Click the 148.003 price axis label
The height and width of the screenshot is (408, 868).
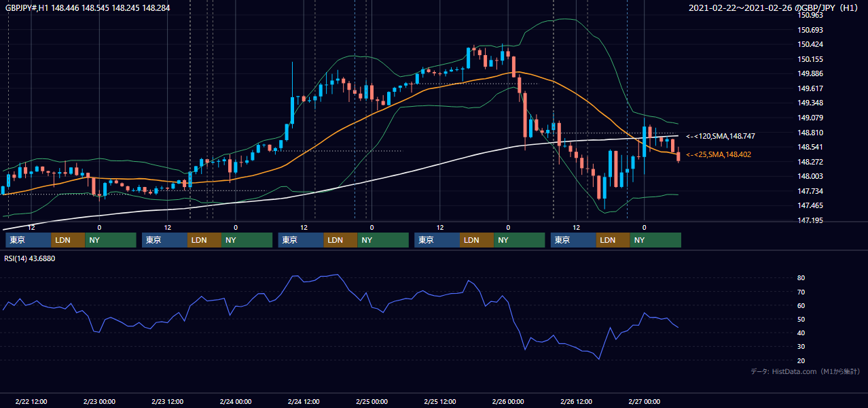810,176
